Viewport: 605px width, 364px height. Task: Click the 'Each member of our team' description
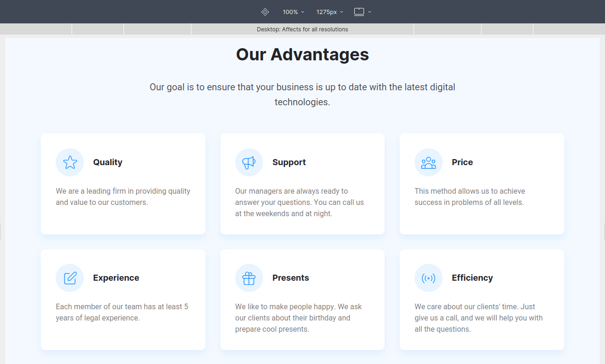coord(122,313)
